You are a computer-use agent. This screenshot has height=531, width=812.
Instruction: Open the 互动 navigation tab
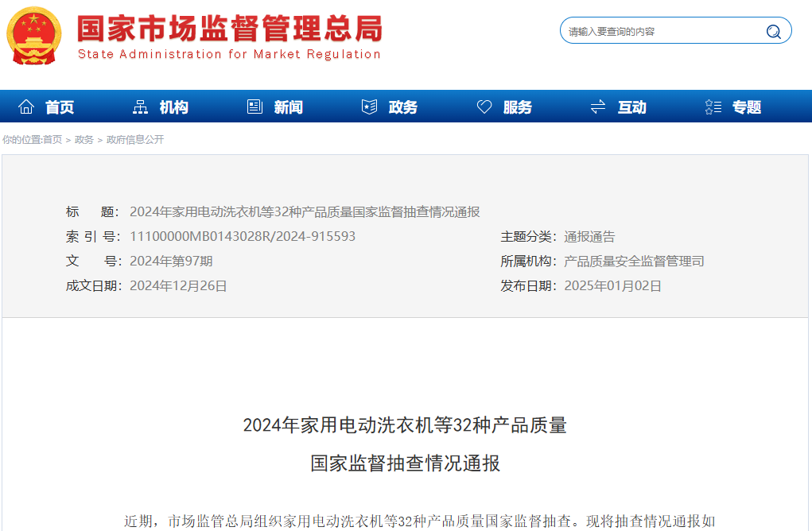631,107
